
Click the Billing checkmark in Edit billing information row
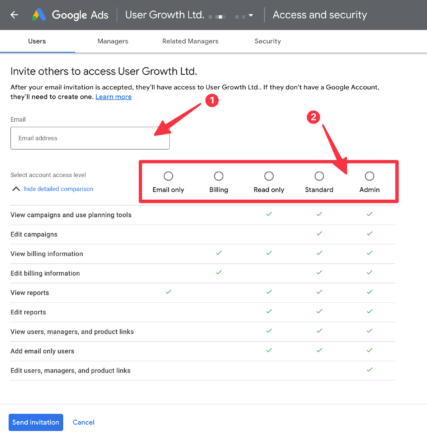tap(219, 272)
